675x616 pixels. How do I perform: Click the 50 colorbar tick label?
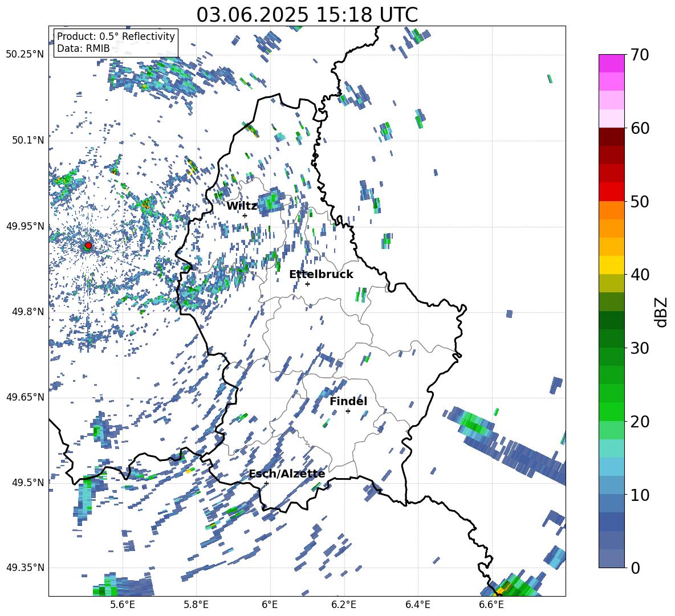640,201
